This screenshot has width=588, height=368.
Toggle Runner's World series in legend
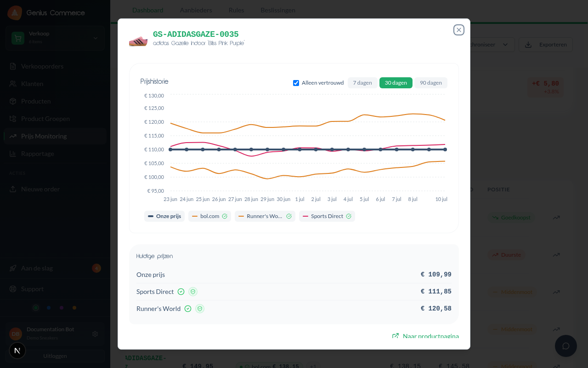pyautogui.click(x=265, y=216)
